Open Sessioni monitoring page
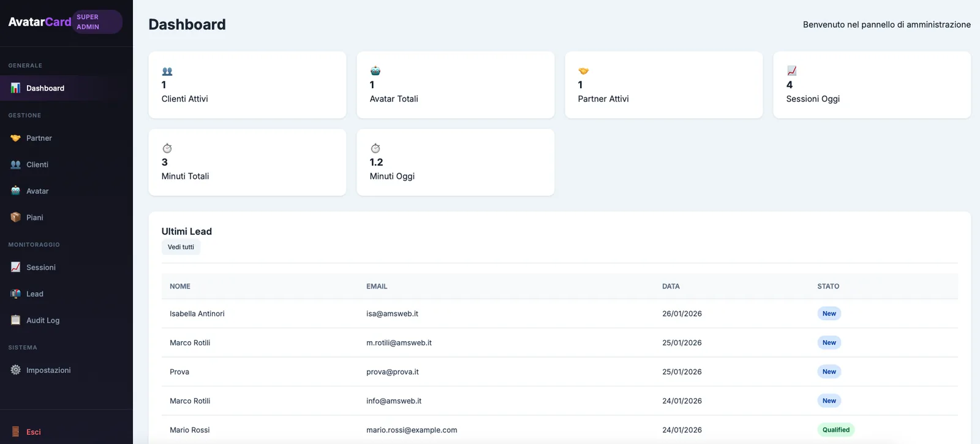Screen dimensions: 980x444 click(66, 268)
